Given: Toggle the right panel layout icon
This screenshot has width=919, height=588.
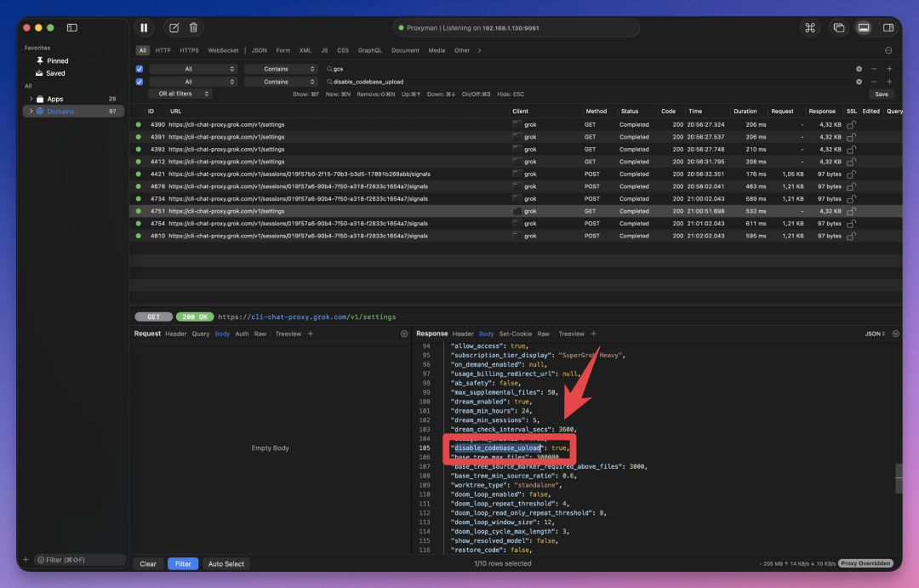Looking at the screenshot, I should click(888, 27).
